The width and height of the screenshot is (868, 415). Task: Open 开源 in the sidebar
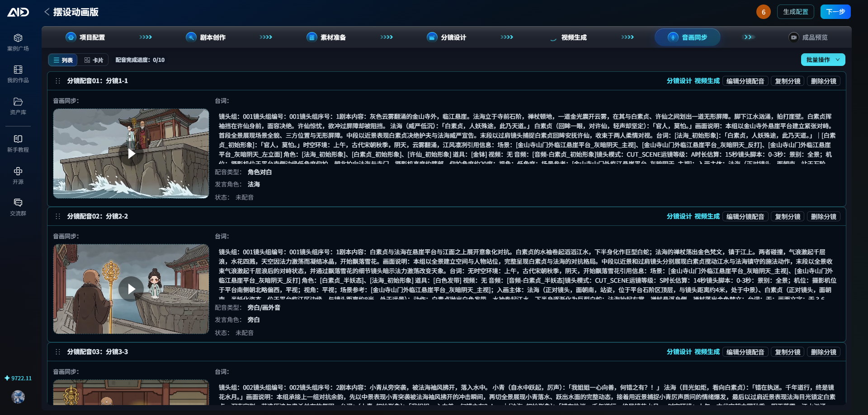[x=18, y=176]
